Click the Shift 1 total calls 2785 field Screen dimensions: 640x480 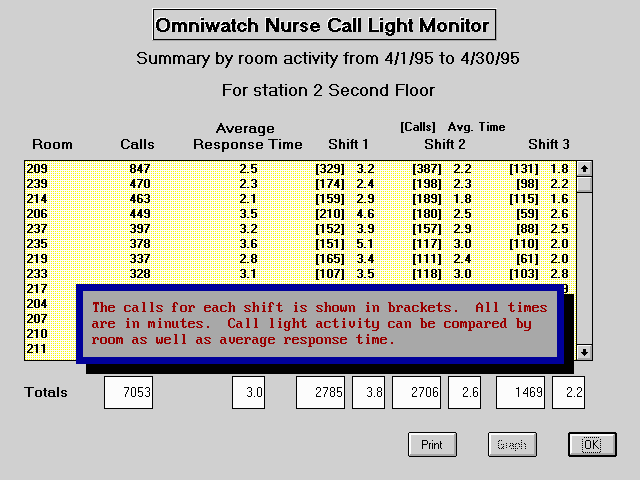click(x=320, y=393)
